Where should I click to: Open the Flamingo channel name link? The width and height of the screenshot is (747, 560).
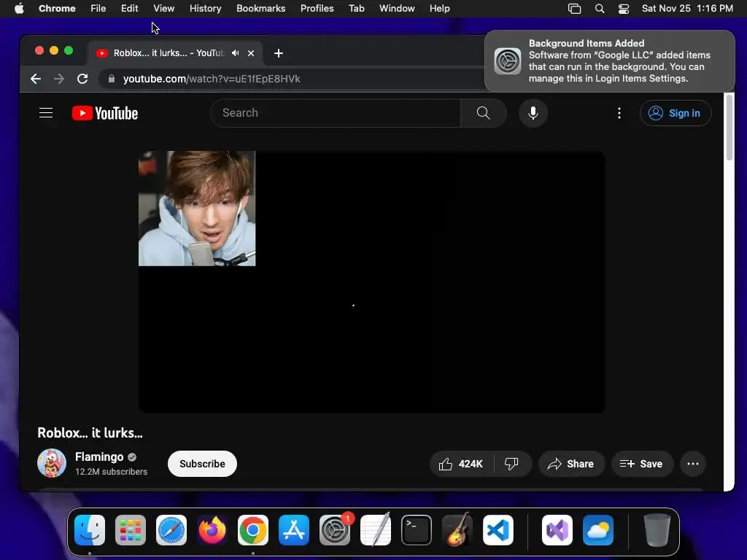(x=99, y=456)
